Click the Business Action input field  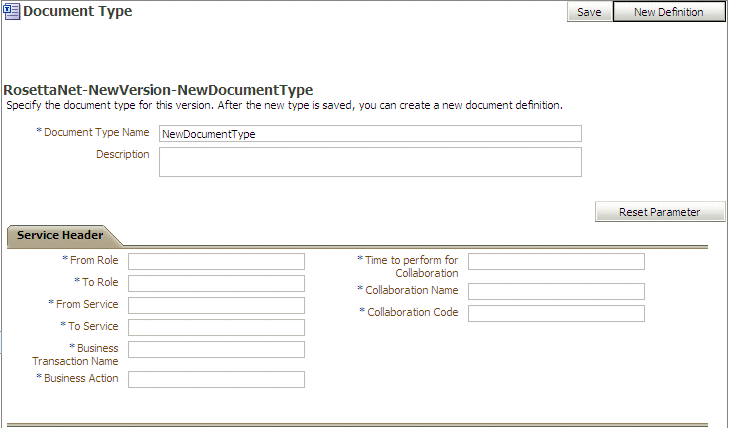tap(216, 379)
